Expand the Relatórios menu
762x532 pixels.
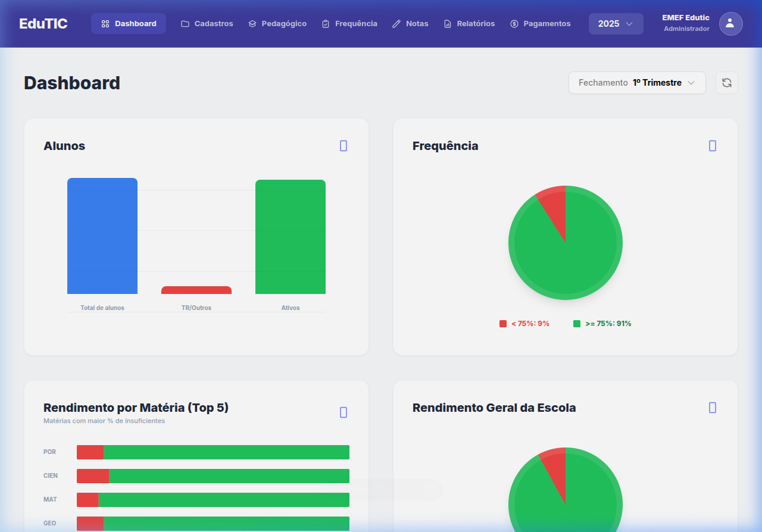click(x=470, y=23)
